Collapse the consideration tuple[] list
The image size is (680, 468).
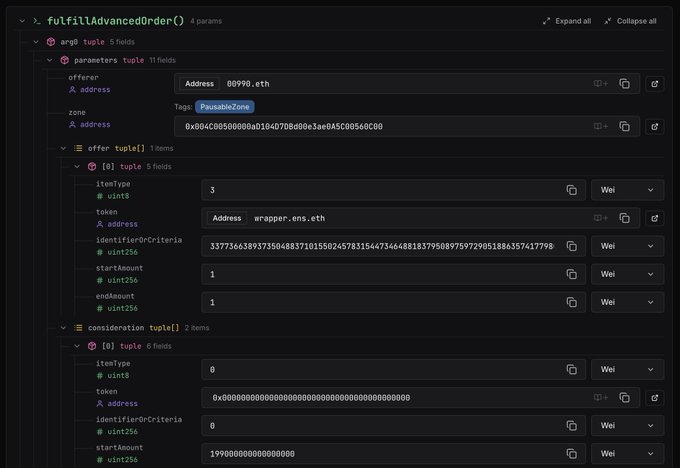click(63, 328)
